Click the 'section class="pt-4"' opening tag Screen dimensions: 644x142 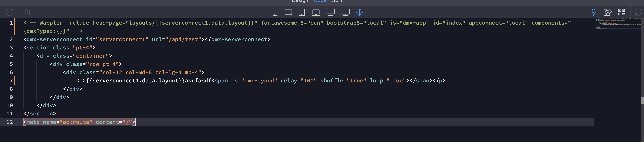coord(60,48)
